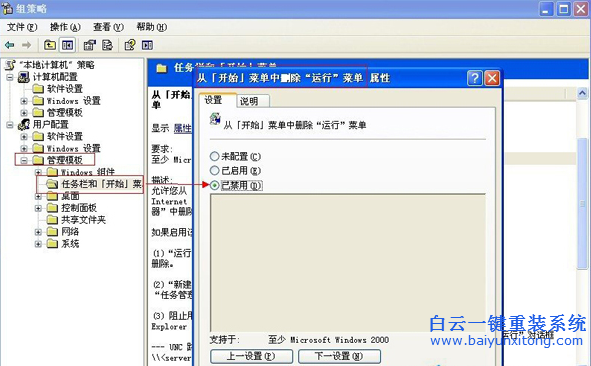Click the 计算机配置 computer icon

(24, 77)
